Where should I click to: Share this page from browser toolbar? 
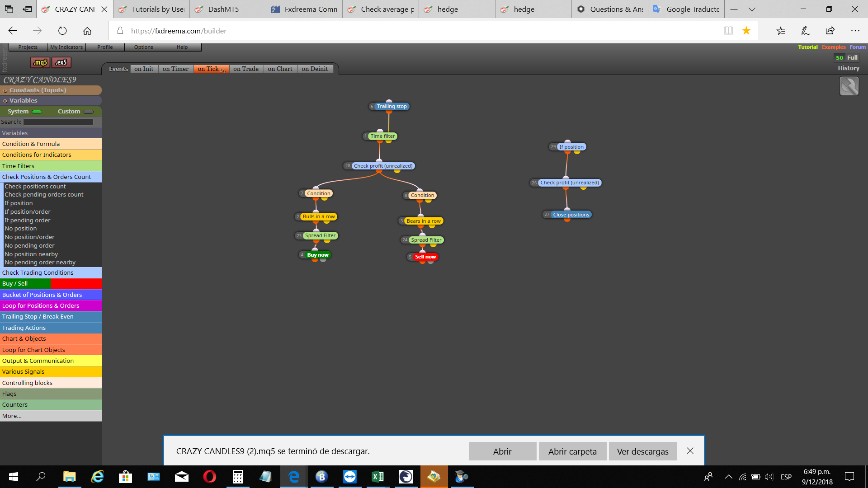(830, 31)
